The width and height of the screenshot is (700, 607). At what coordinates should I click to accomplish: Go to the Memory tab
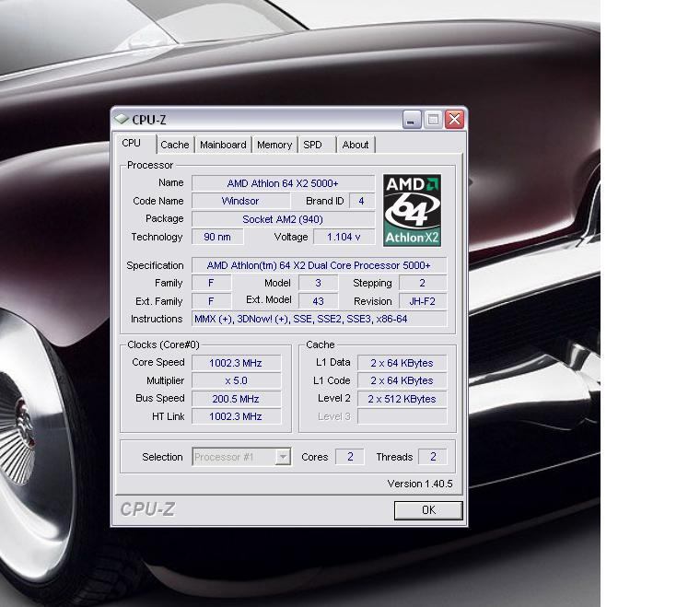pyautogui.click(x=274, y=145)
